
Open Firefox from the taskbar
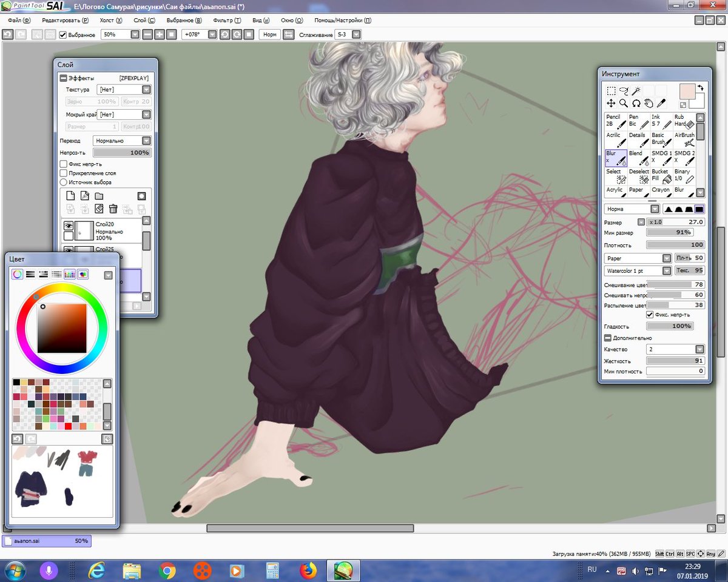pyautogui.click(x=308, y=570)
